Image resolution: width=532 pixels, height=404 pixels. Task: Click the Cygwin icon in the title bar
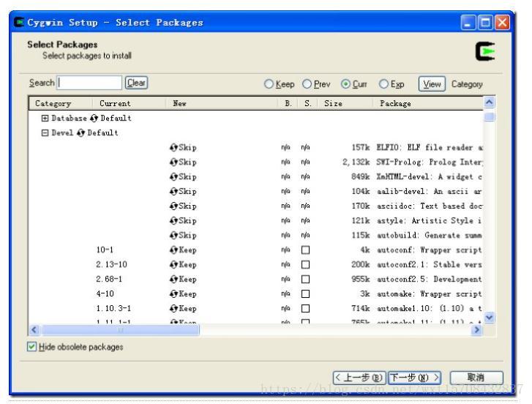click(19, 23)
